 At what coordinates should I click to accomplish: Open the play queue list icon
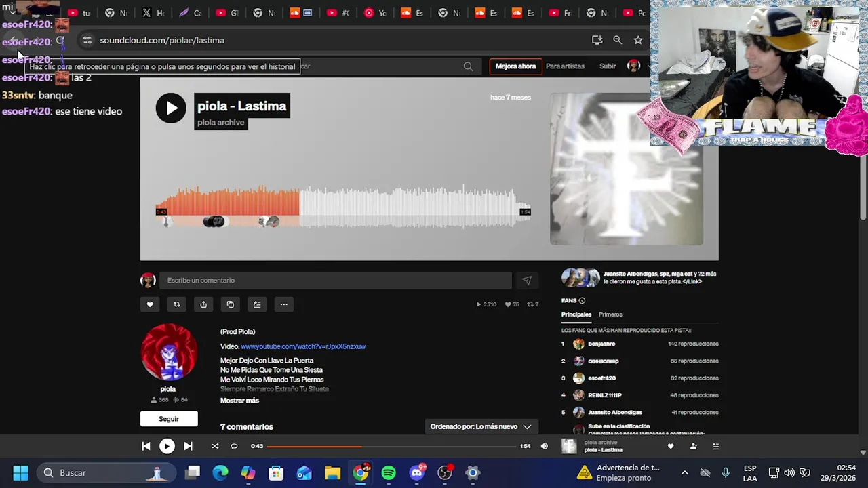[x=715, y=446]
